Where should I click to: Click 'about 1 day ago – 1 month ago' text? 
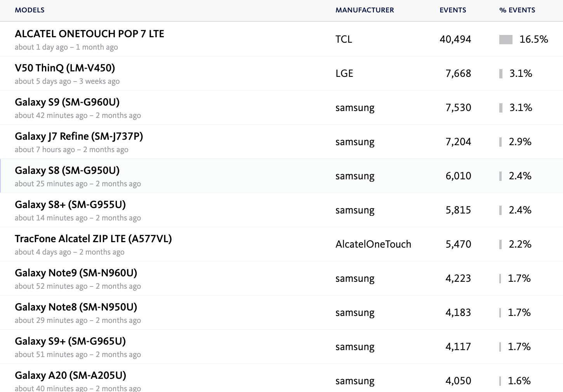(66, 47)
